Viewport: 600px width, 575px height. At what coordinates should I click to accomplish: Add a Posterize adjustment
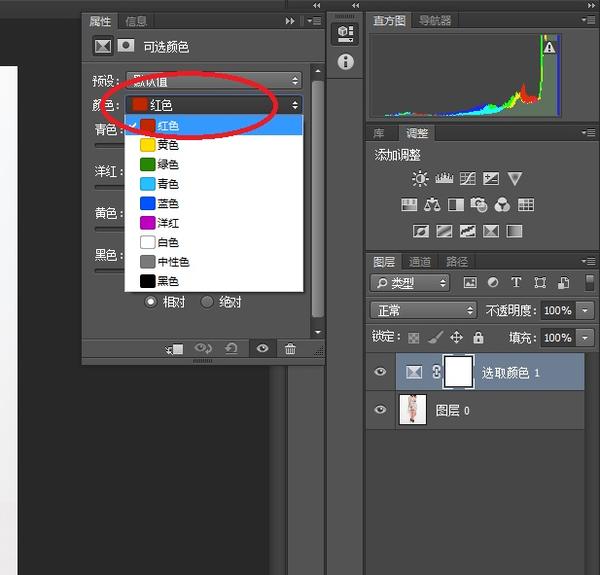pyautogui.click(x=444, y=231)
